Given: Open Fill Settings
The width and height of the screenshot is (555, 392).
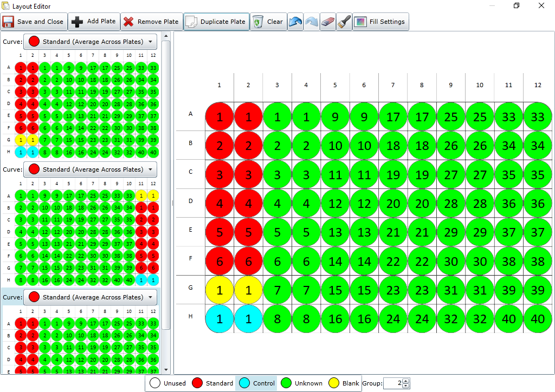Looking at the screenshot, I should (380, 22).
